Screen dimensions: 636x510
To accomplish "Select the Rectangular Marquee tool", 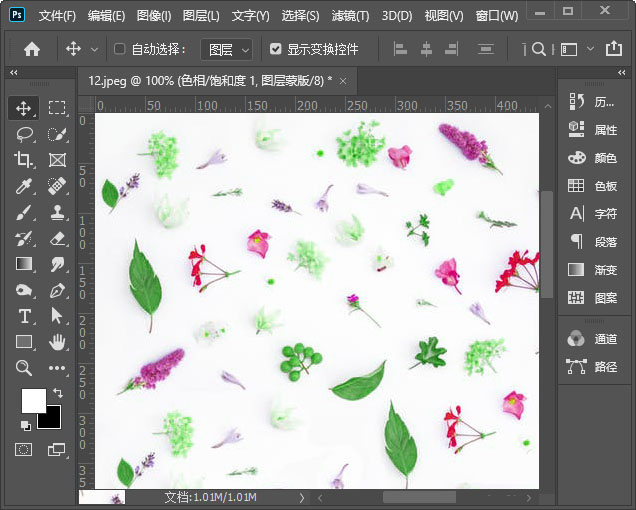I will (x=57, y=108).
